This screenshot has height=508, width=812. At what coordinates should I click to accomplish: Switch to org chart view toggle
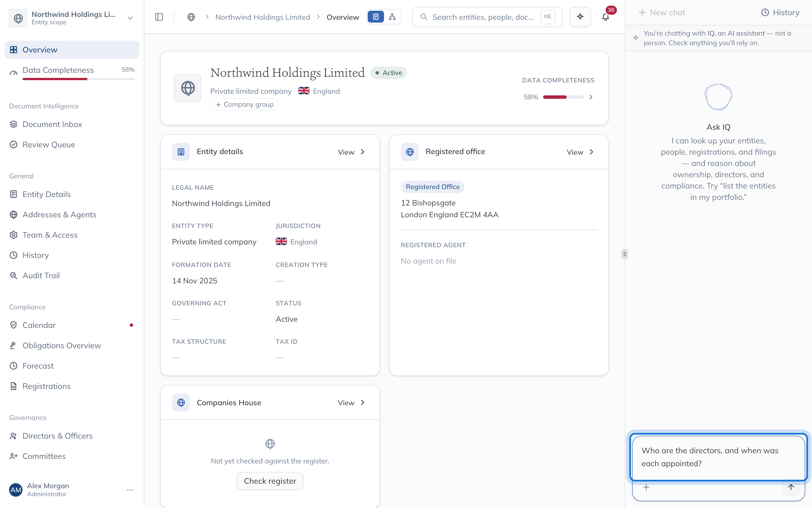pyautogui.click(x=392, y=17)
